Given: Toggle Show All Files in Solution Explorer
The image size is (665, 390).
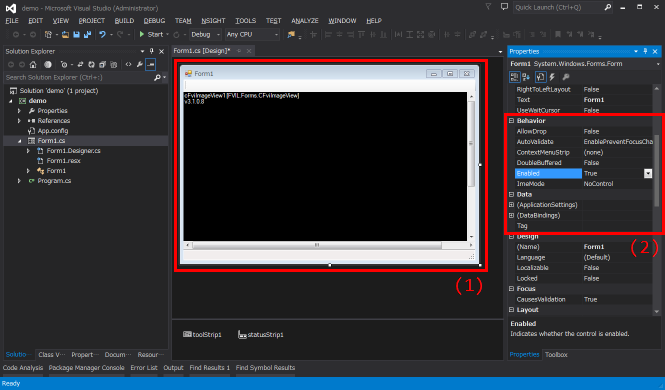Looking at the screenshot, I should click(x=113, y=64).
